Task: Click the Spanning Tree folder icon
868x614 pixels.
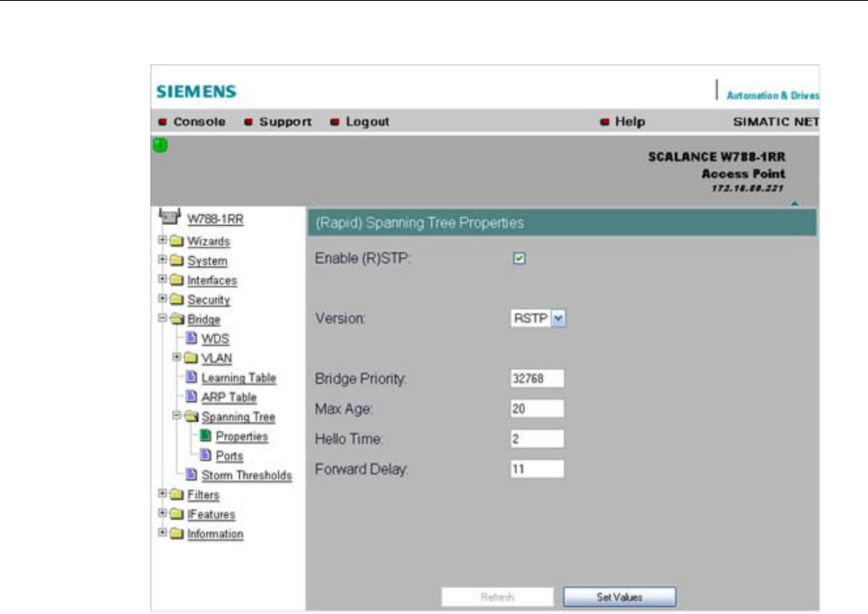Action: (191, 416)
